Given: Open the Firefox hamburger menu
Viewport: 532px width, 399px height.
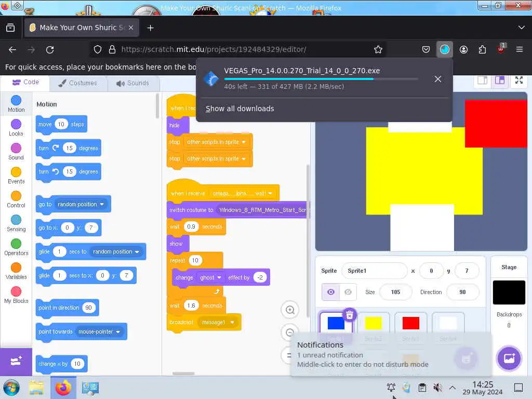Looking at the screenshot, I should pyautogui.click(x=520, y=49).
